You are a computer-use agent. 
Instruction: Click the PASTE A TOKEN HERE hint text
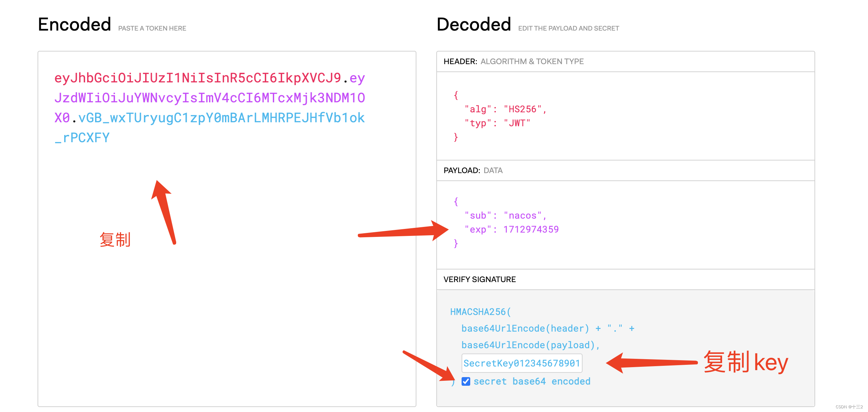pyautogui.click(x=152, y=28)
